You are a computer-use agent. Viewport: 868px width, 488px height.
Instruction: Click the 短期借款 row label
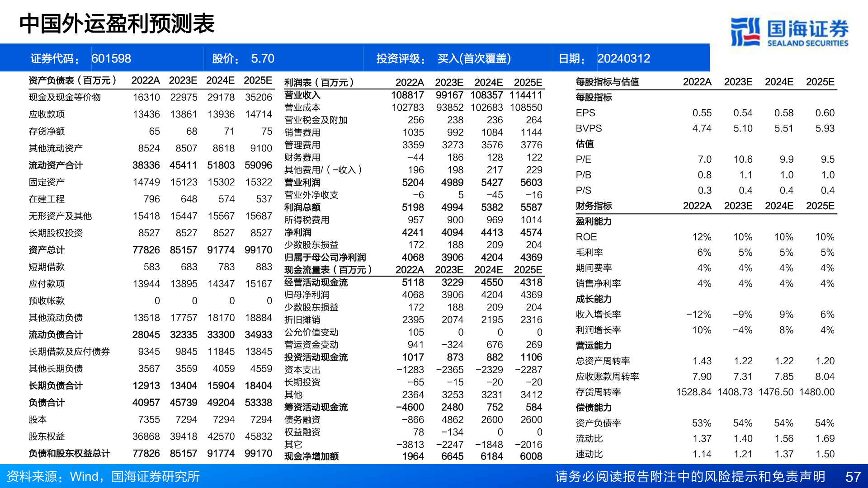pos(47,267)
